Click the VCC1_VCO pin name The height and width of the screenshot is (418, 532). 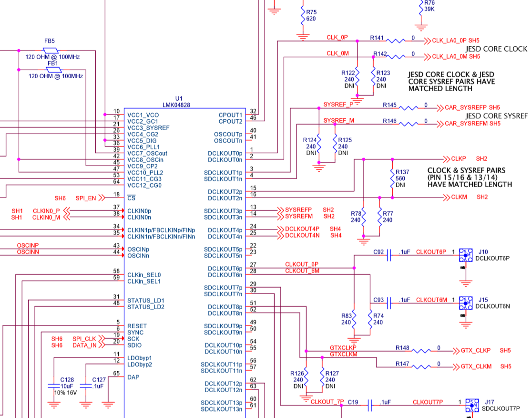(143, 115)
